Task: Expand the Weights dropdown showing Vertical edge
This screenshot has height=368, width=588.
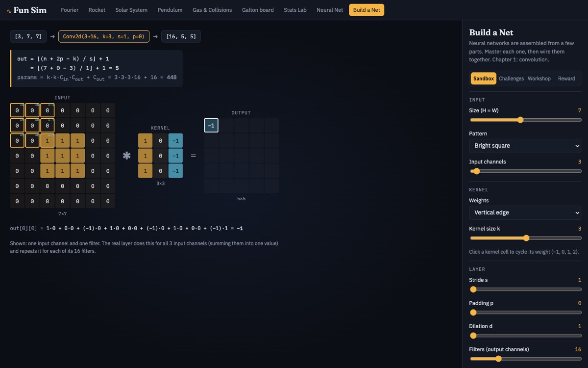Action: 525,212
